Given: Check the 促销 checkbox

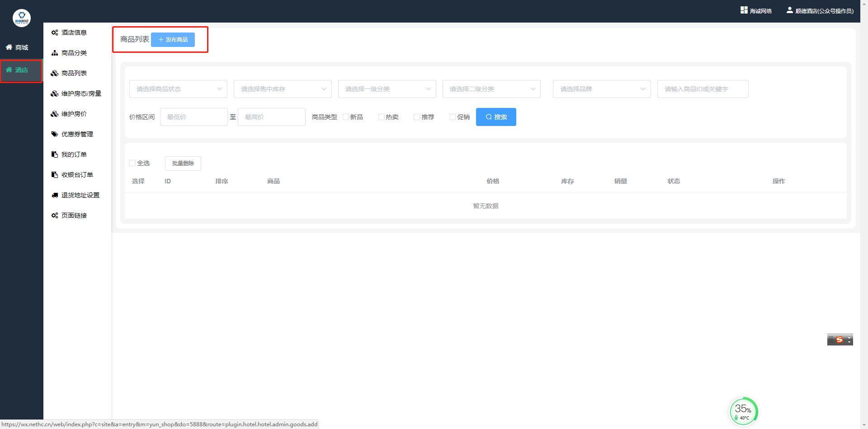Looking at the screenshot, I should (x=453, y=117).
